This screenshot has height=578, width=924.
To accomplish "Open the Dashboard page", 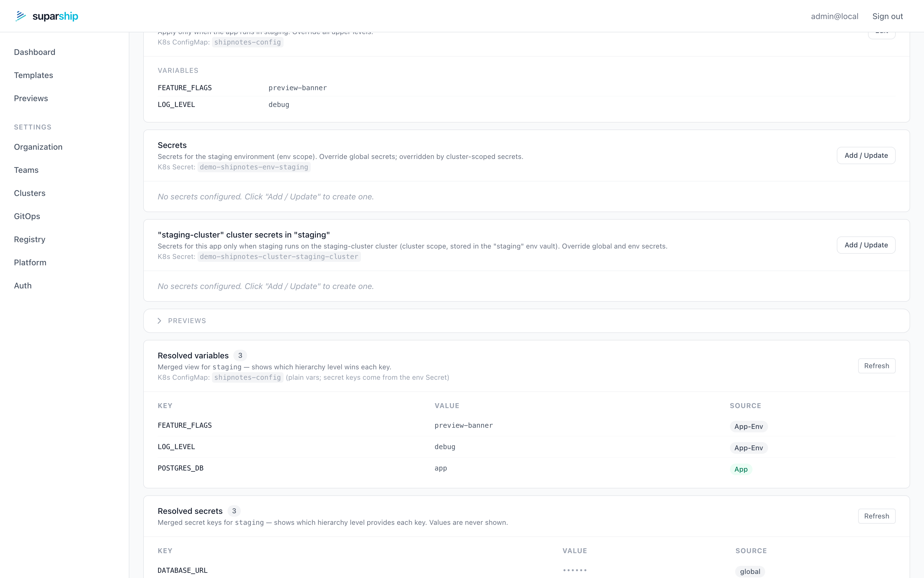I will (x=35, y=52).
